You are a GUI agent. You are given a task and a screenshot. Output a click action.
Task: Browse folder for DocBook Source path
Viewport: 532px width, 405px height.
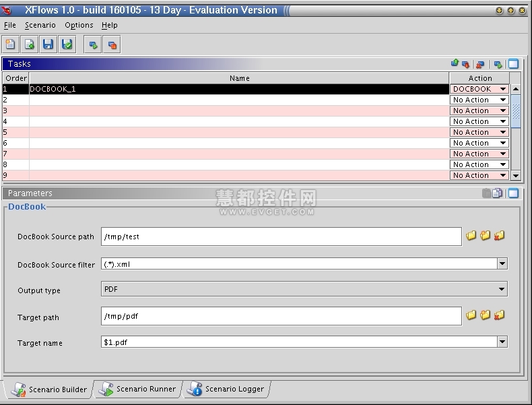471,236
